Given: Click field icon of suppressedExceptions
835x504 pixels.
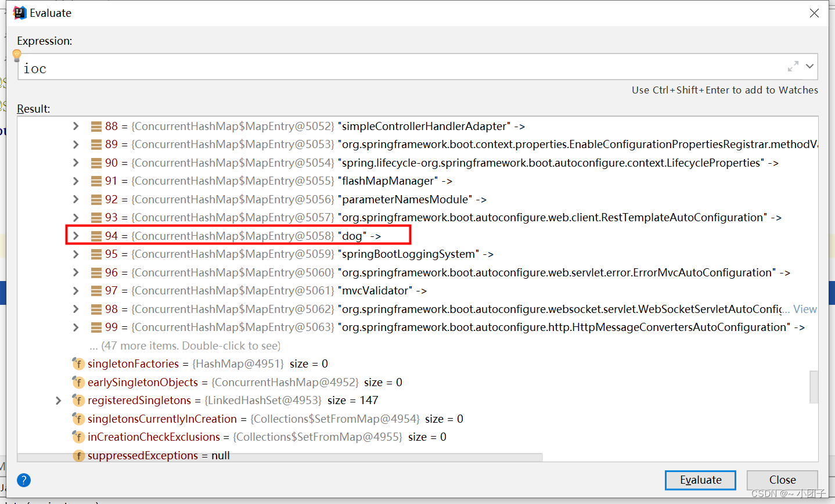Looking at the screenshot, I should (x=78, y=455).
